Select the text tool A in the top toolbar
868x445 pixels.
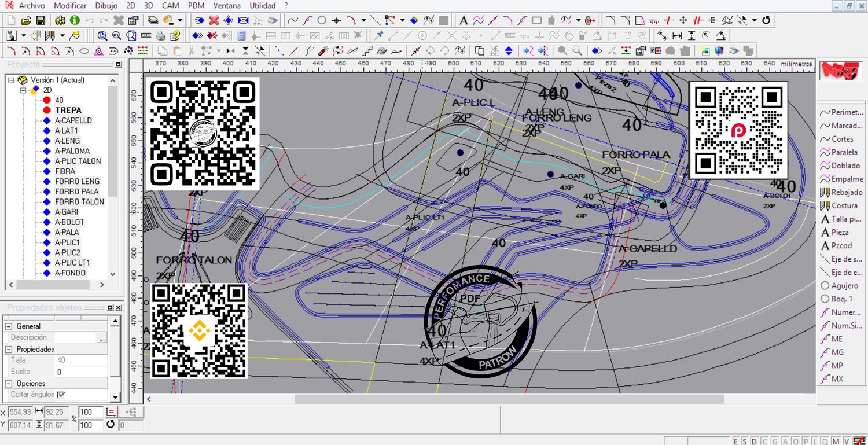(464, 20)
